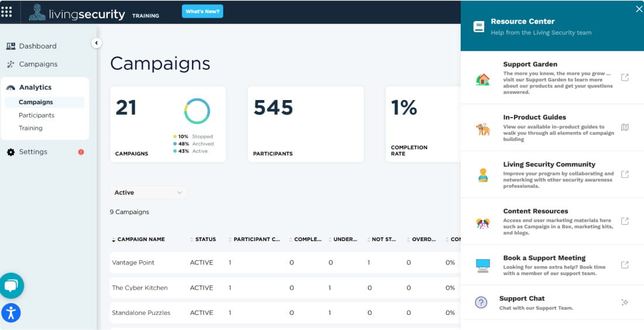This screenshot has width=644, height=330.
Task: Click the Dashboard monitor icon
Action: [x=11, y=46]
